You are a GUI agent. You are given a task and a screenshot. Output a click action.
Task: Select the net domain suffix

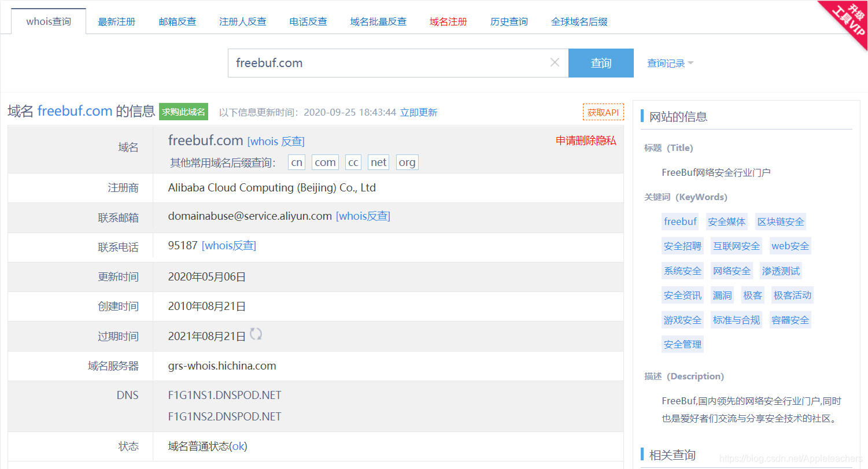[x=378, y=163]
